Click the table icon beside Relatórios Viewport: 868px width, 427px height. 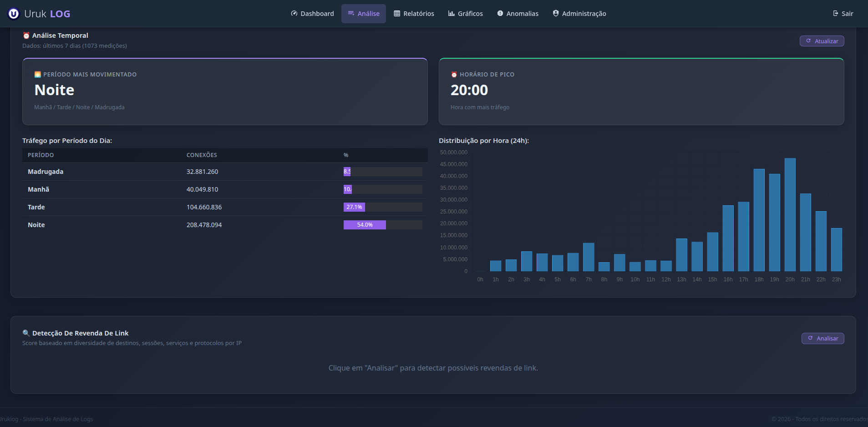(x=397, y=14)
